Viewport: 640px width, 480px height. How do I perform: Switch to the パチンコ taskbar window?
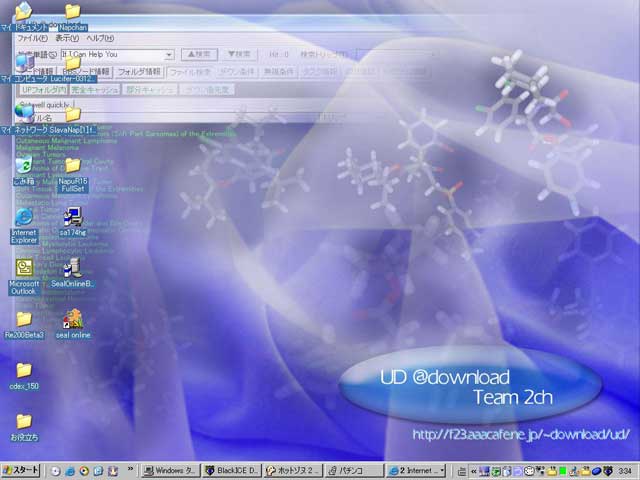(355, 470)
